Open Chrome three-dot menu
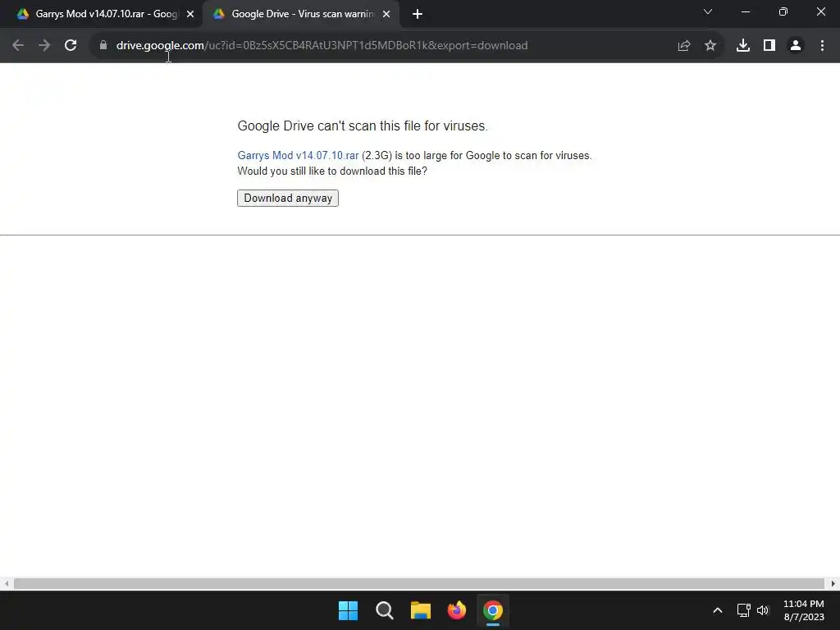This screenshot has height=630, width=840. tap(822, 46)
